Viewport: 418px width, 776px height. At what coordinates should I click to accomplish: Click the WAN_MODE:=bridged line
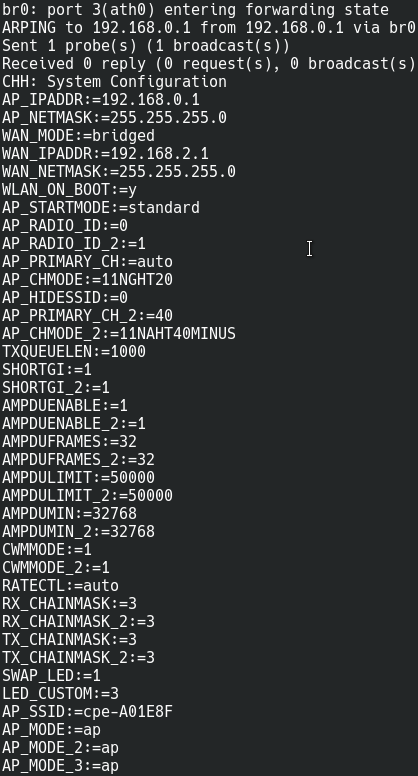78,136
